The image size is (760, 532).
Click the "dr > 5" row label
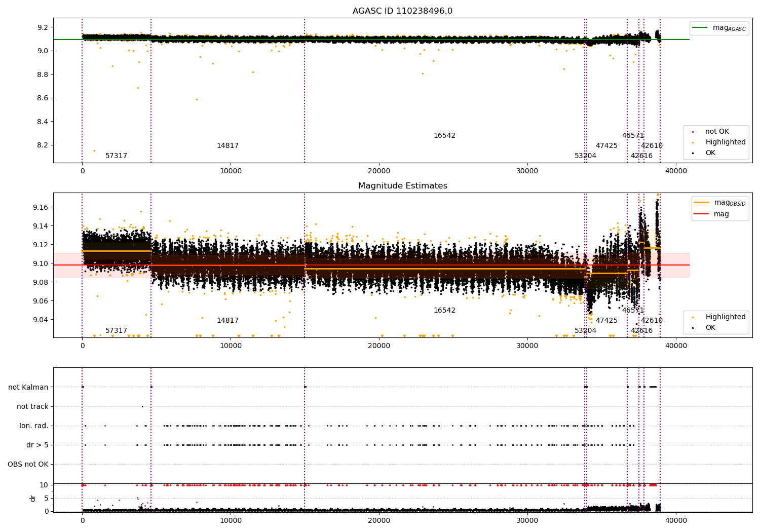pyautogui.click(x=37, y=445)
